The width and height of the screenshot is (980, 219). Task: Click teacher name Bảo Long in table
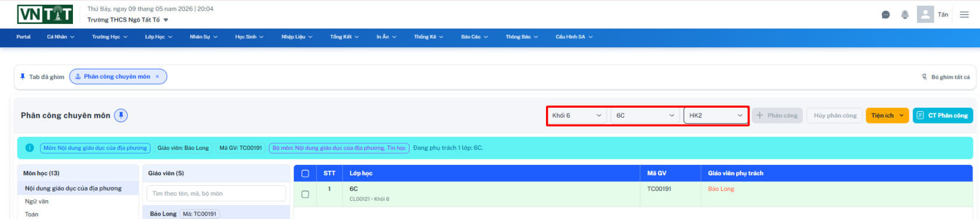click(x=721, y=189)
